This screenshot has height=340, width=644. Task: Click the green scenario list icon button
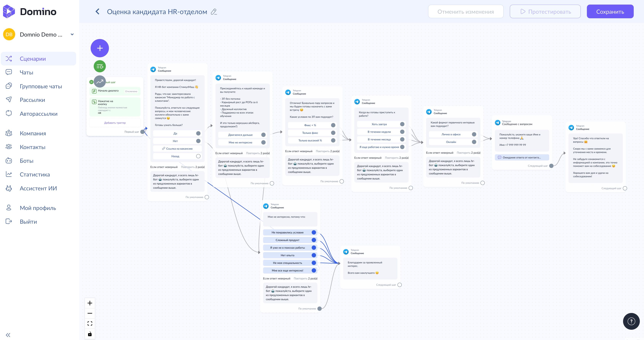(100, 66)
